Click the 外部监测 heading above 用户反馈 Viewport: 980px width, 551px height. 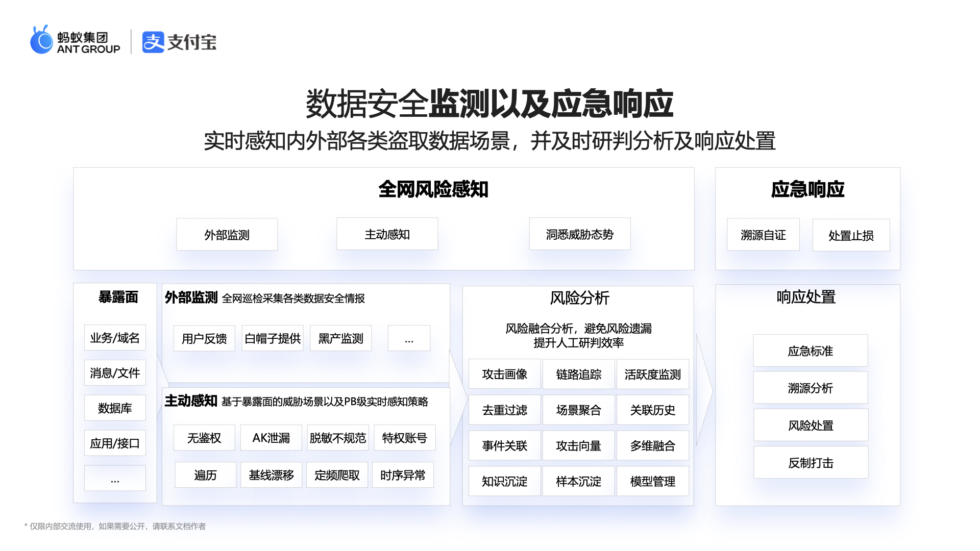191,297
